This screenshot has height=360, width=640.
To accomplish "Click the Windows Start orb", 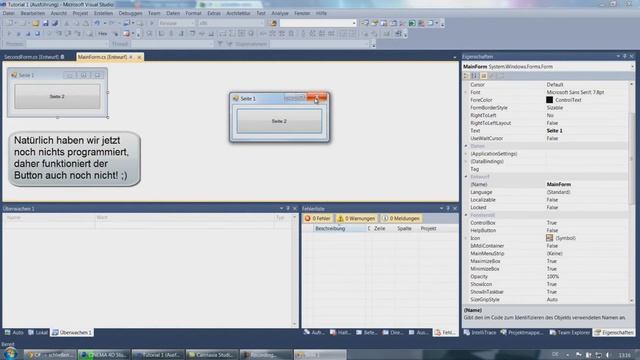I will [x=11, y=354].
